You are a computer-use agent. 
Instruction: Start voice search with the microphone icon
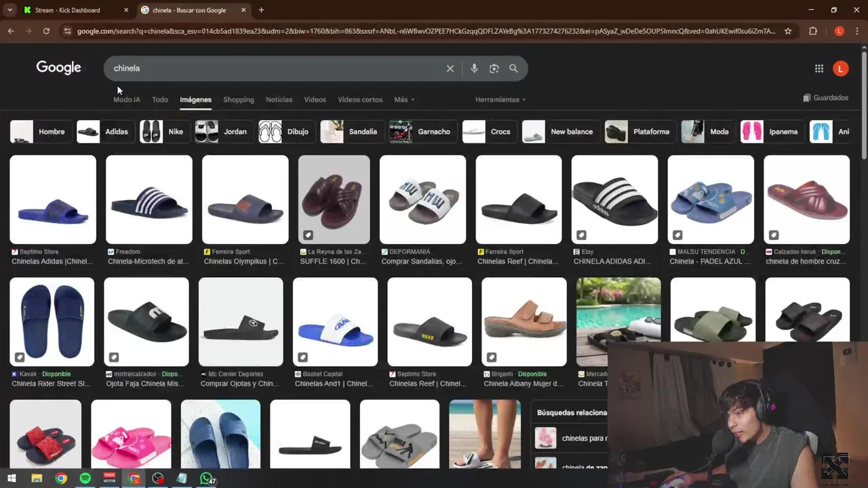474,68
